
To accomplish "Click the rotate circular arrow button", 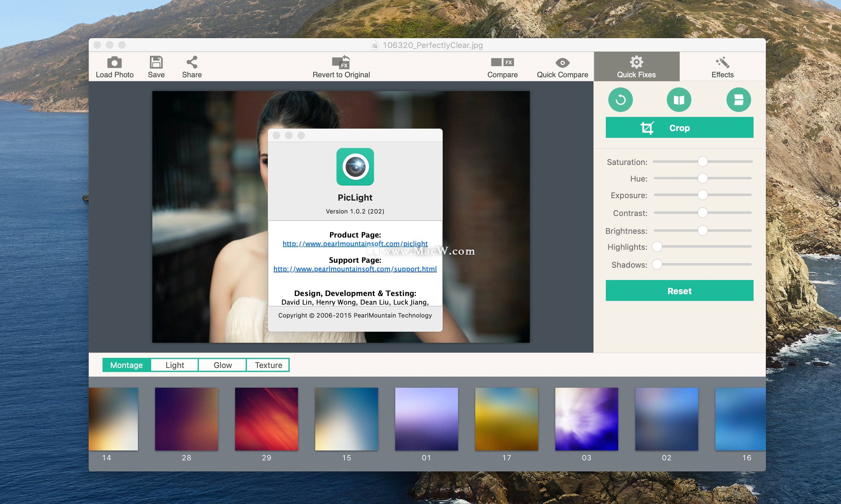I will click(x=621, y=99).
